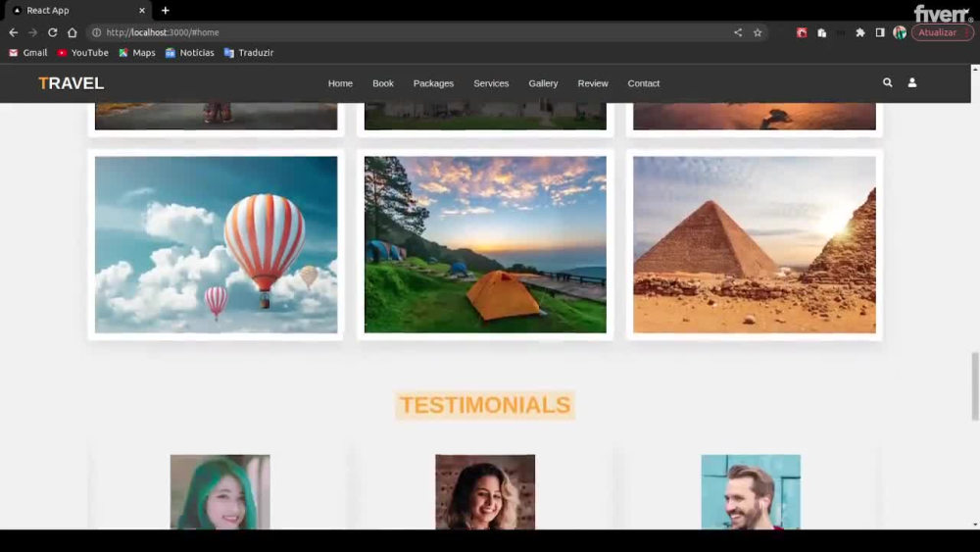Open the YouTube bookmark
Viewport: 980px width, 552px height.
82,53
